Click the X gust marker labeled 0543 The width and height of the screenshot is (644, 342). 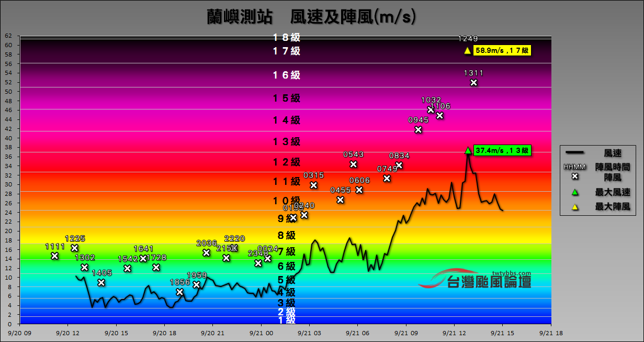[352, 165]
